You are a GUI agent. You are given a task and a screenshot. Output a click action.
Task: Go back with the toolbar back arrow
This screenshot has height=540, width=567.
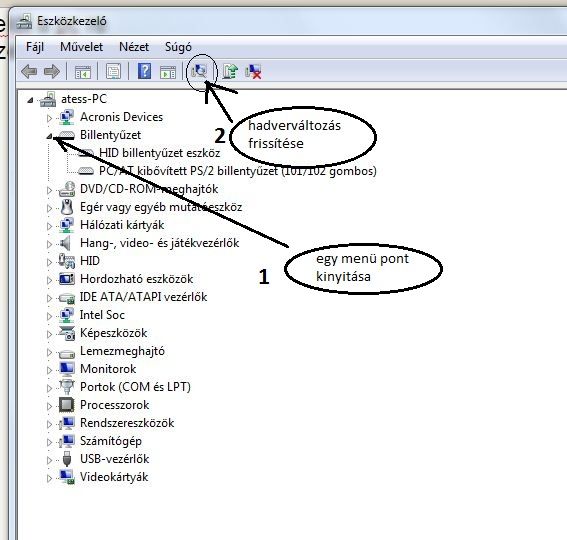pos(29,71)
